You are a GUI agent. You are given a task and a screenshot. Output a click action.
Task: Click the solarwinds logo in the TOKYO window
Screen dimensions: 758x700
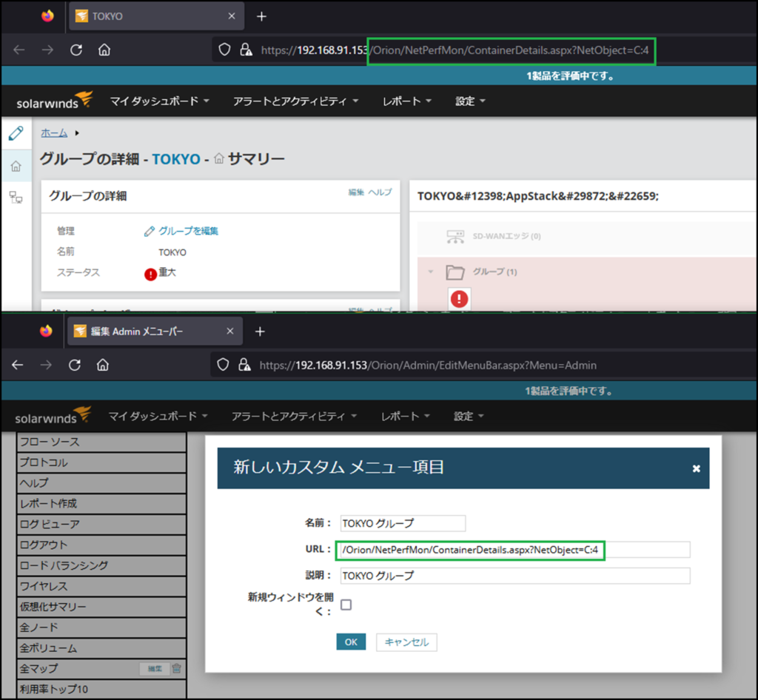(x=54, y=101)
